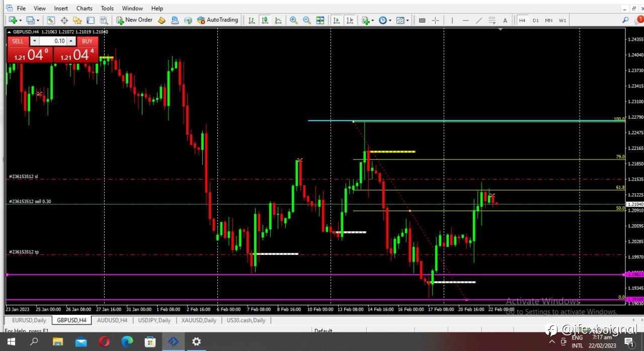644x351 pixels.
Task: Expand the Periods dropdown arrow
Action: tap(390, 20)
